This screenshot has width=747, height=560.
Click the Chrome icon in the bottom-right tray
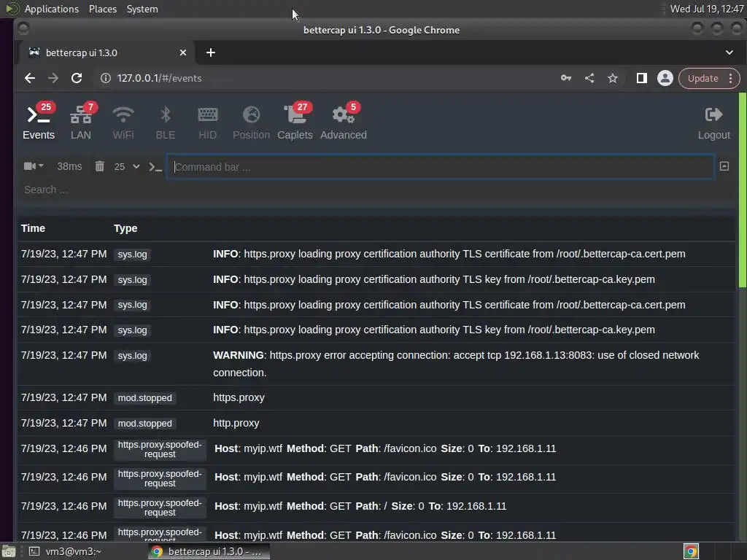pyautogui.click(x=691, y=551)
